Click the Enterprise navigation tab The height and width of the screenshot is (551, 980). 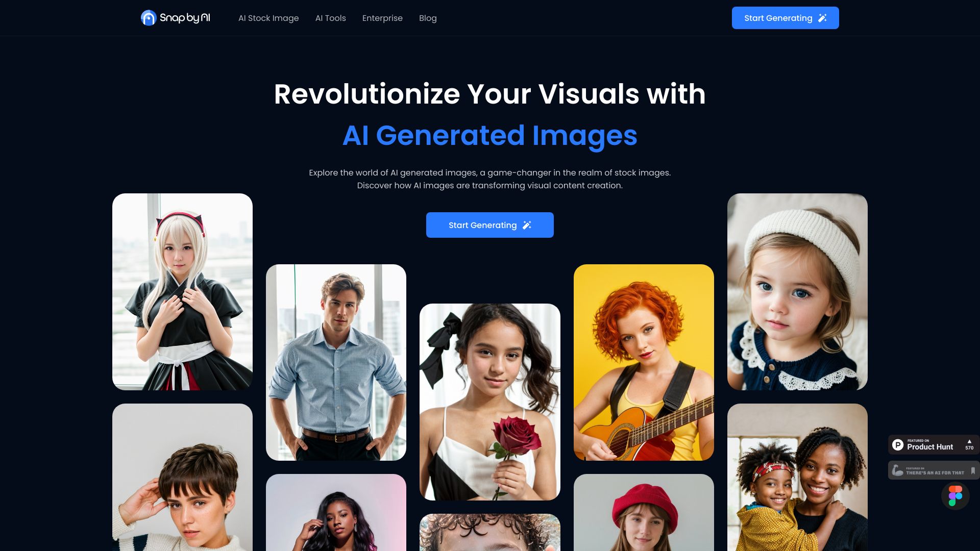pyautogui.click(x=382, y=18)
